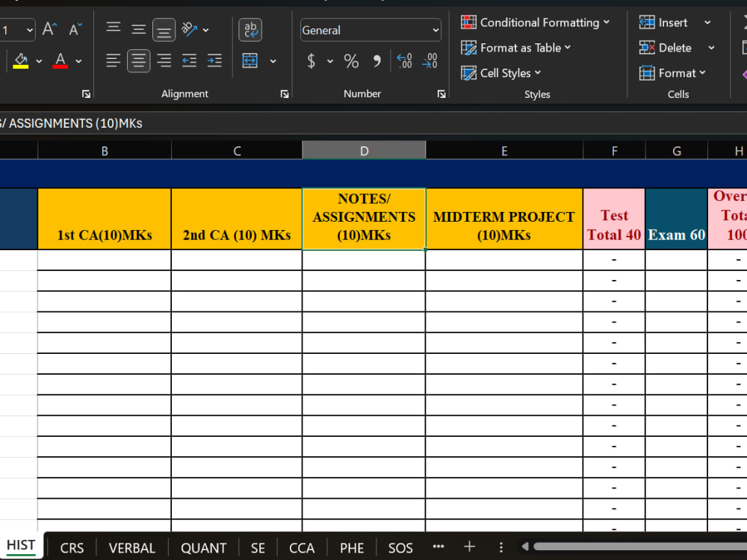
Task: Select the 2nd CA (10) MKs cell
Action: coord(237,219)
